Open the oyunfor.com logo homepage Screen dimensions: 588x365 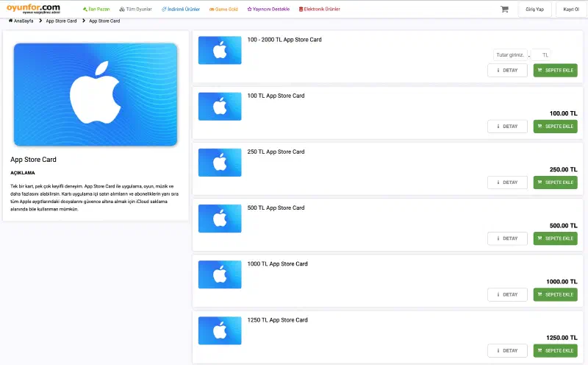point(33,9)
